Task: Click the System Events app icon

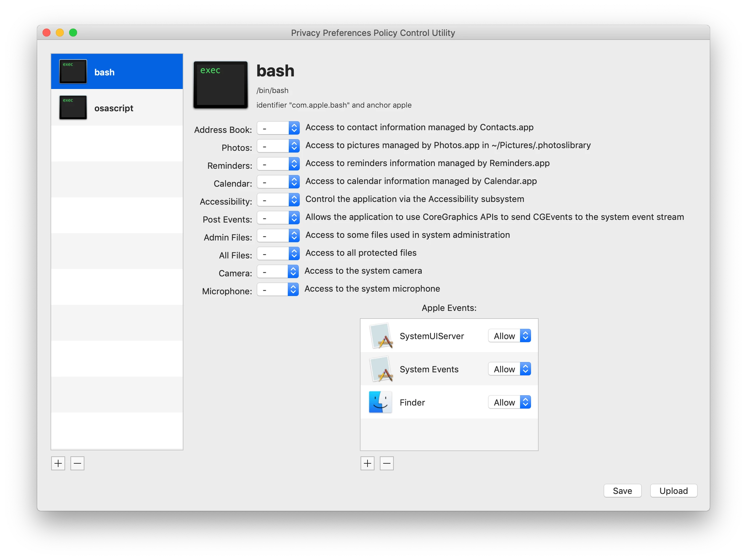Action: pyautogui.click(x=381, y=369)
